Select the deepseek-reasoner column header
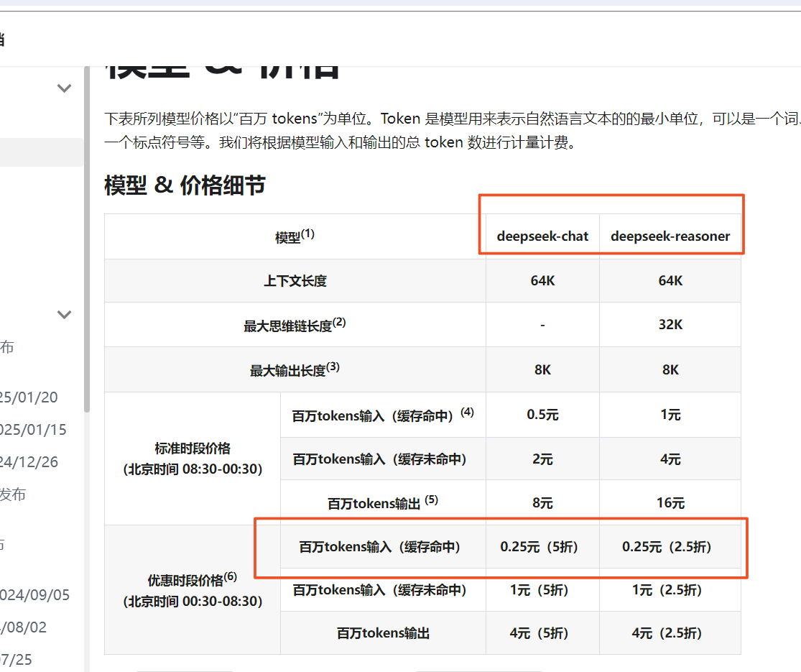The image size is (801, 672). click(x=670, y=236)
